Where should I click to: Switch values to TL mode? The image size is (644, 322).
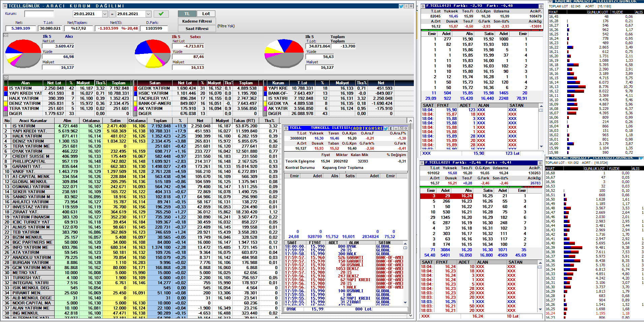click(187, 14)
